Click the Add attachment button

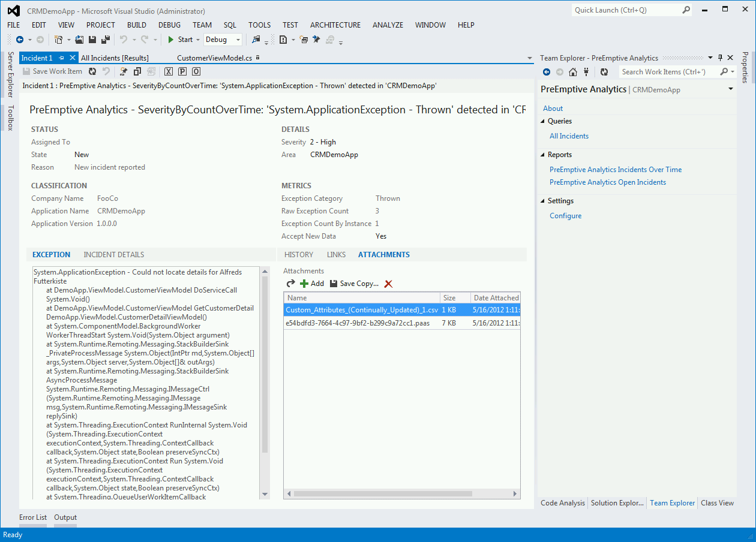(x=312, y=284)
